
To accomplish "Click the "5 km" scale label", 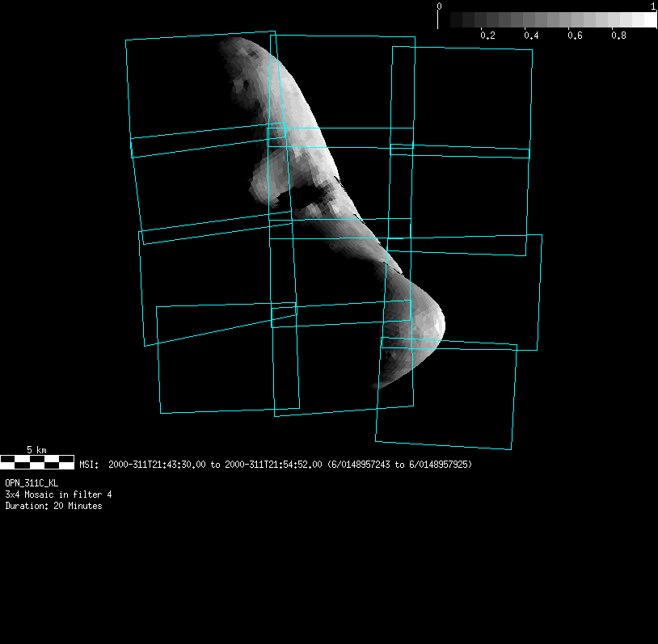I will coord(36,449).
